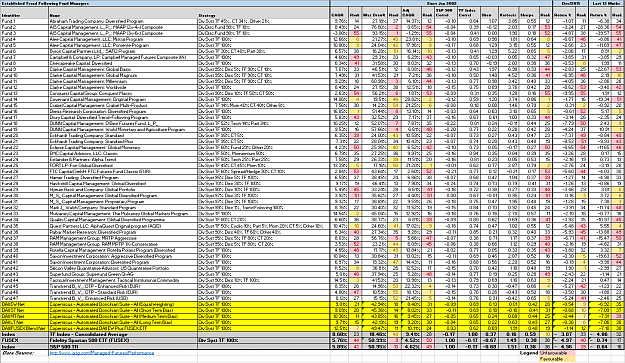Image resolution: width=625 pixels, height=363 pixels.
Task: Click Copernicus DAB EW Plus FUSEX ETF cell
Action: (123, 328)
